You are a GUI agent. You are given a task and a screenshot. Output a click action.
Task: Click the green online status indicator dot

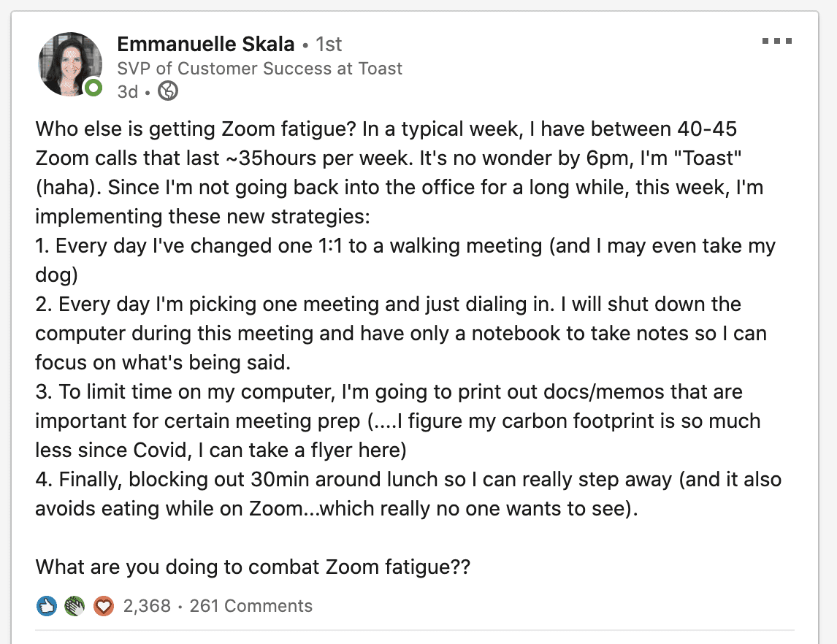point(94,88)
